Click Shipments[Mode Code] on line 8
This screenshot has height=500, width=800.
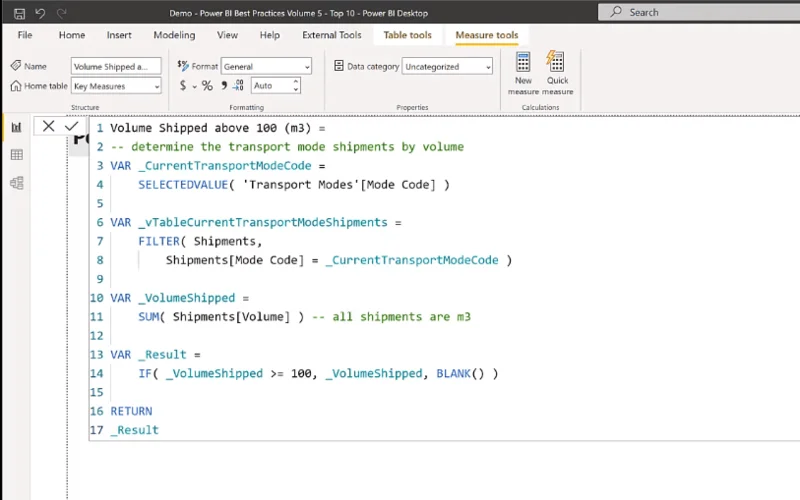point(235,260)
